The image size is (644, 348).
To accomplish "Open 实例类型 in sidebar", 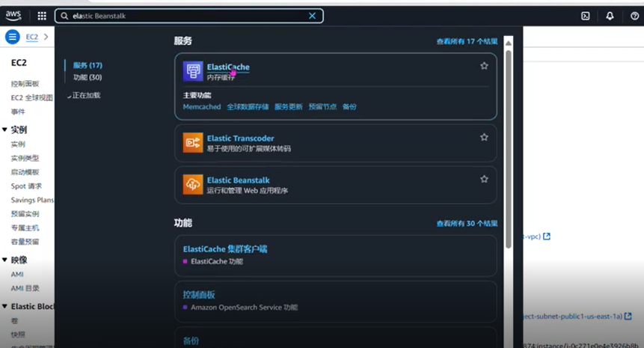I will [25, 158].
